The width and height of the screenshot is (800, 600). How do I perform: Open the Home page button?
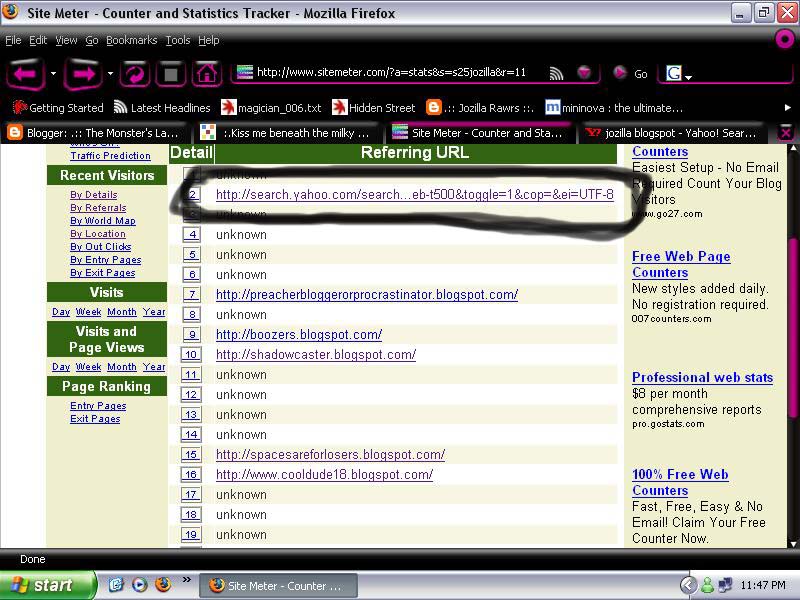[x=207, y=74]
